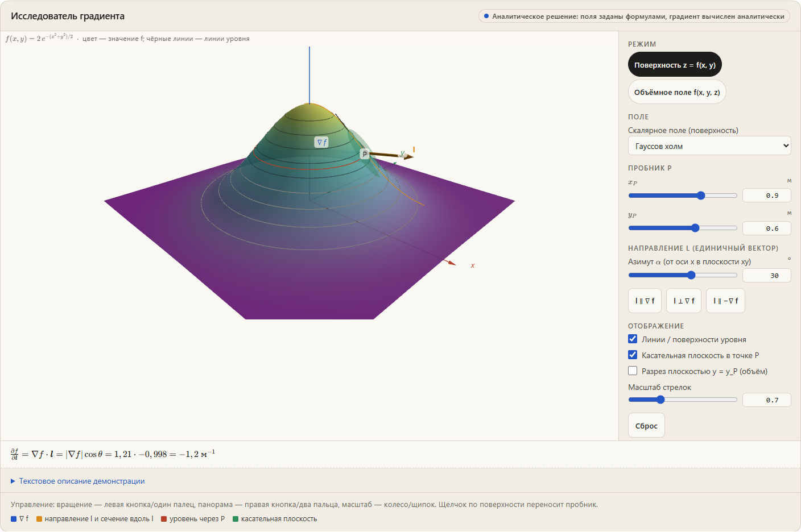Adjust the arrow scale slider
Image resolution: width=801 pixels, height=532 pixels.
click(683, 400)
